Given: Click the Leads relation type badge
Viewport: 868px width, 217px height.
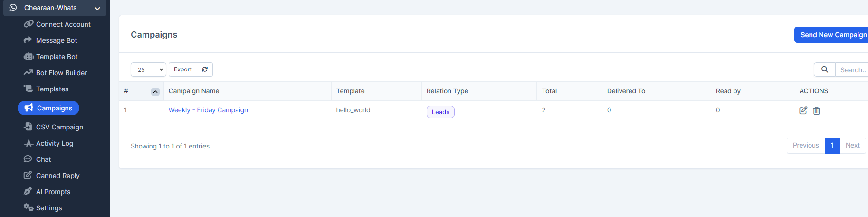Looking at the screenshot, I should coord(440,112).
